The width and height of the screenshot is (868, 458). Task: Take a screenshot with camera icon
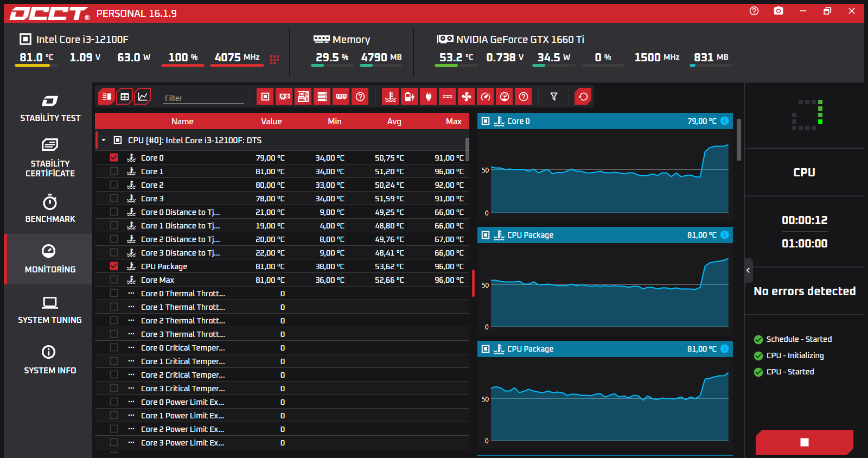click(778, 11)
